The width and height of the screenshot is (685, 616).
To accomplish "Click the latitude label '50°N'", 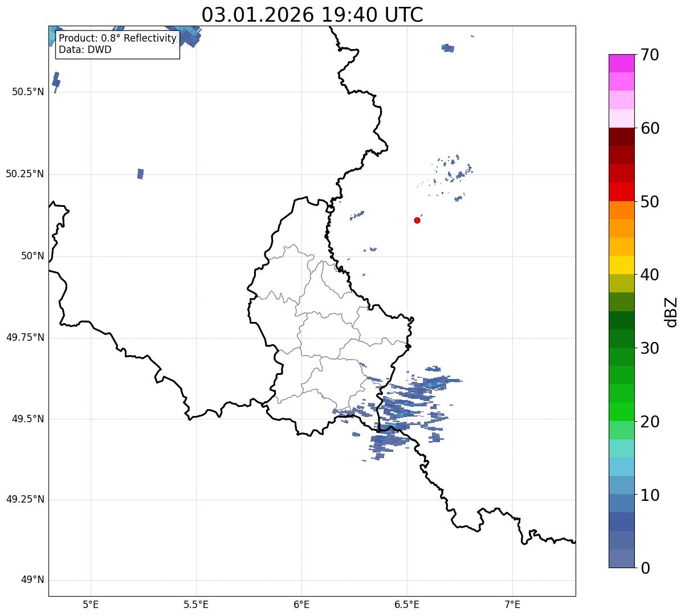I will (x=32, y=256).
